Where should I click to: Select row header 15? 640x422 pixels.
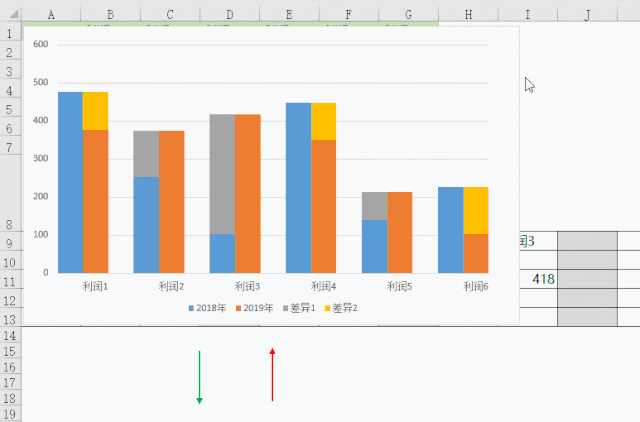click(x=10, y=352)
